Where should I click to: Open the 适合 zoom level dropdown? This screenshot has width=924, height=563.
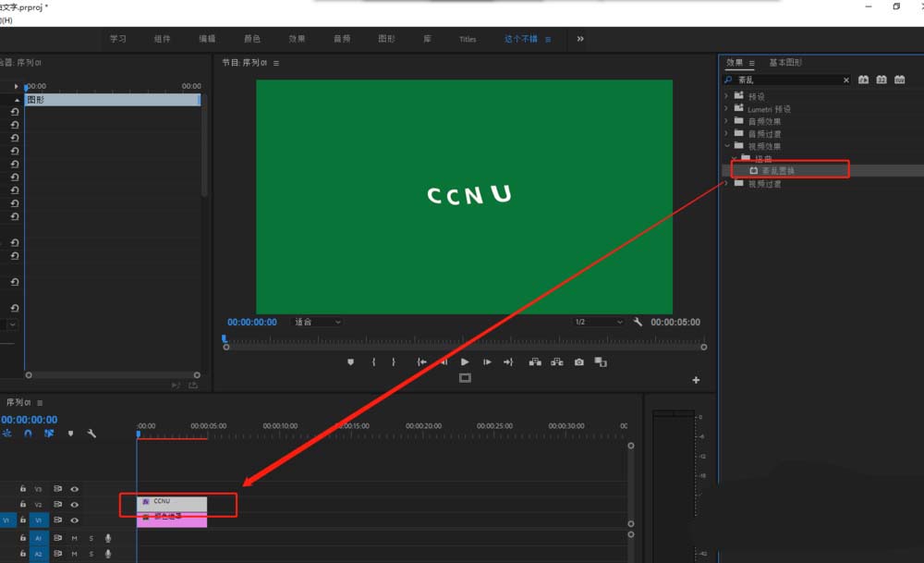click(x=314, y=322)
